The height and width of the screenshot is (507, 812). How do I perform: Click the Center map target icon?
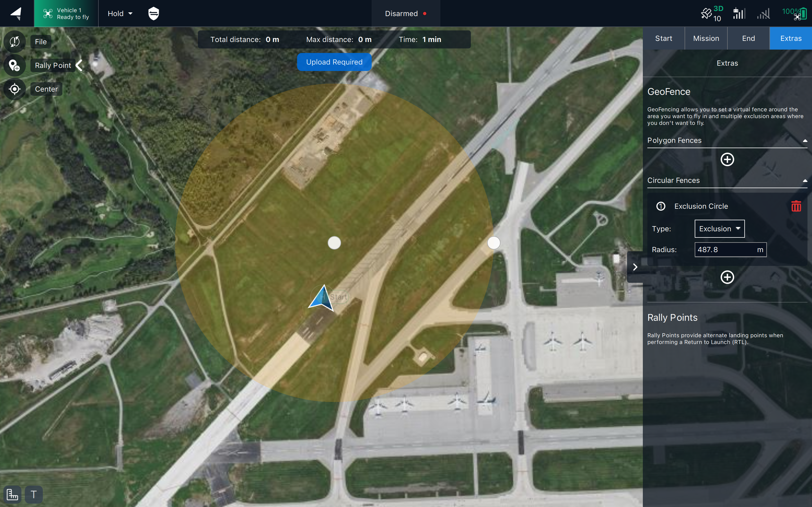tap(14, 89)
